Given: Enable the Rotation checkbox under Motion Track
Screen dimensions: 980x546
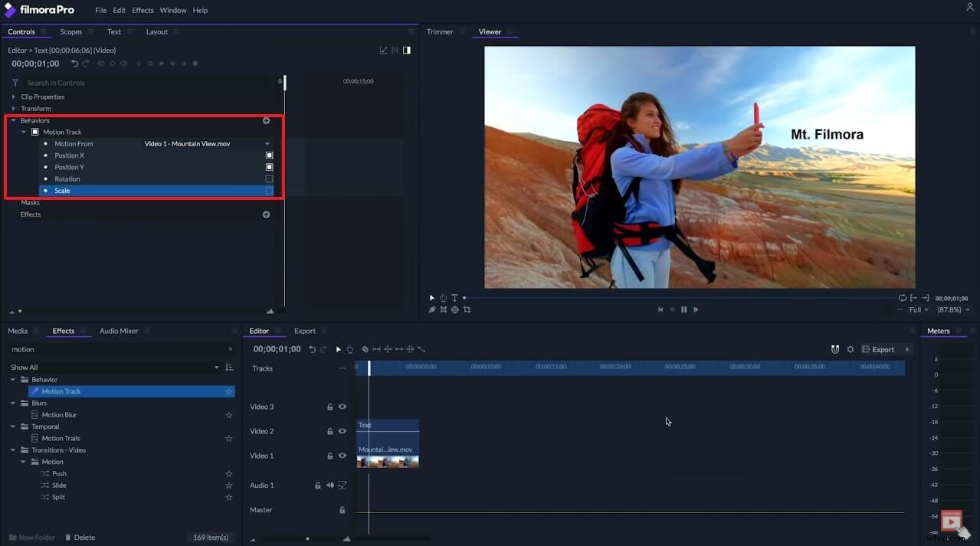Looking at the screenshot, I should point(269,178).
